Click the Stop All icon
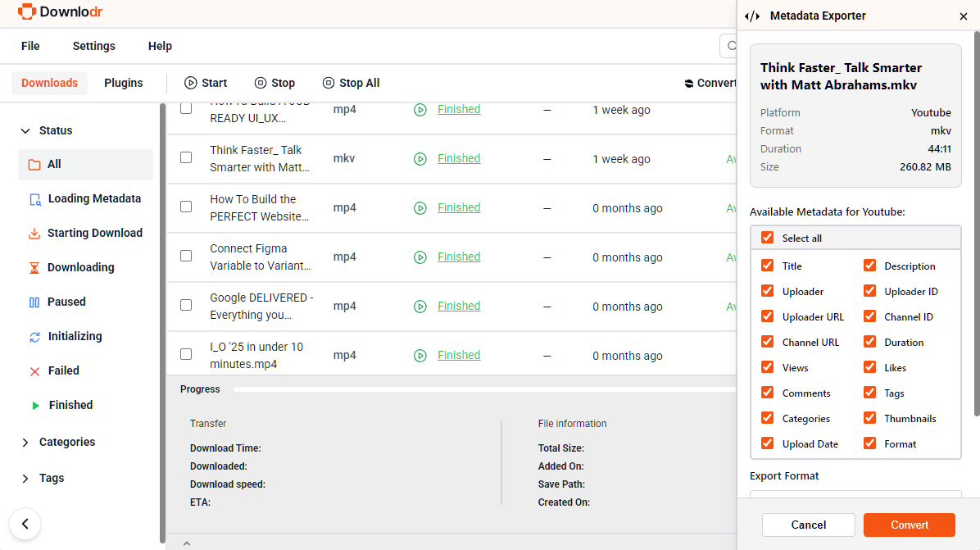 pyautogui.click(x=329, y=83)
